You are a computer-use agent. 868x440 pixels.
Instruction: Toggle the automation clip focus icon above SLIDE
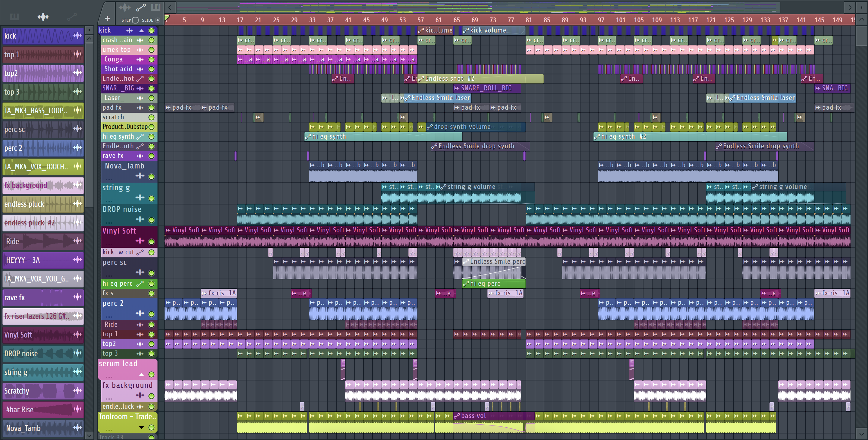coord(141,7)
